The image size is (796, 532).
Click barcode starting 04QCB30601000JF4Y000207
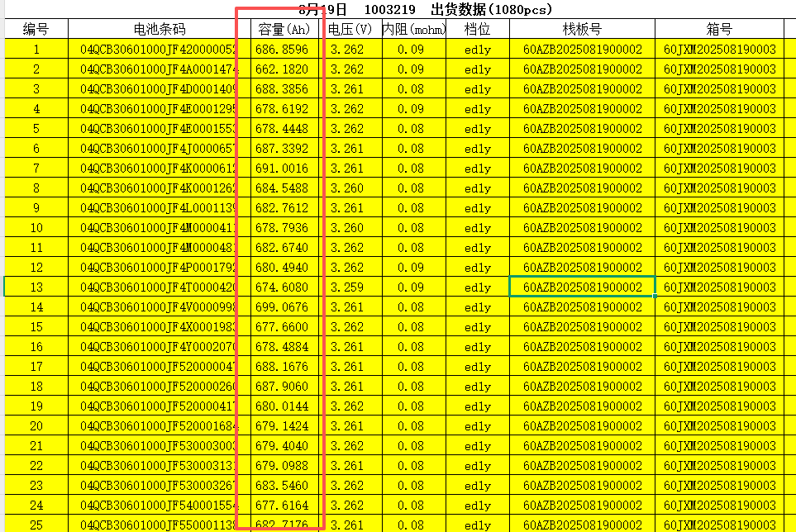coord(160,346)
